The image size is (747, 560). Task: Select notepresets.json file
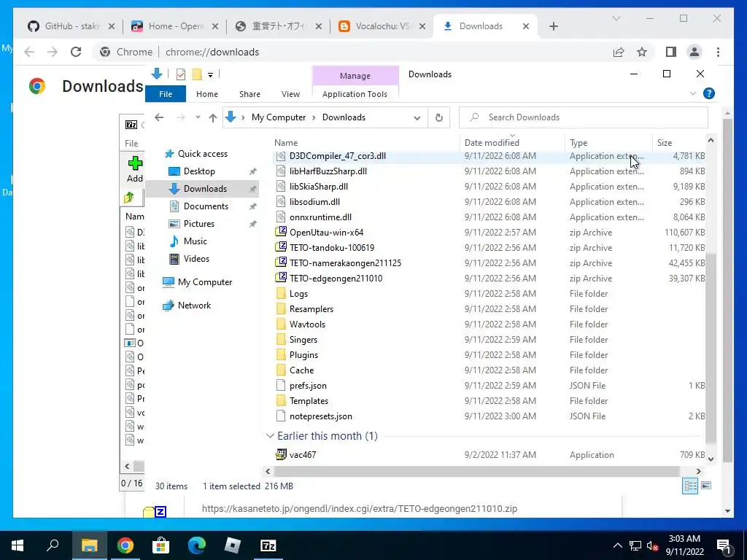tap(321, 416)
